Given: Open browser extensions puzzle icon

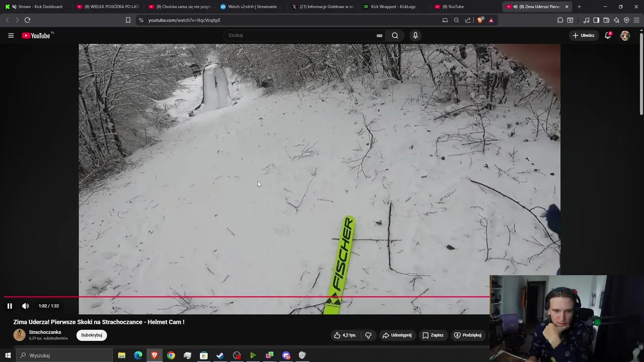Looking at the screenshot, I should click(560, 20).
